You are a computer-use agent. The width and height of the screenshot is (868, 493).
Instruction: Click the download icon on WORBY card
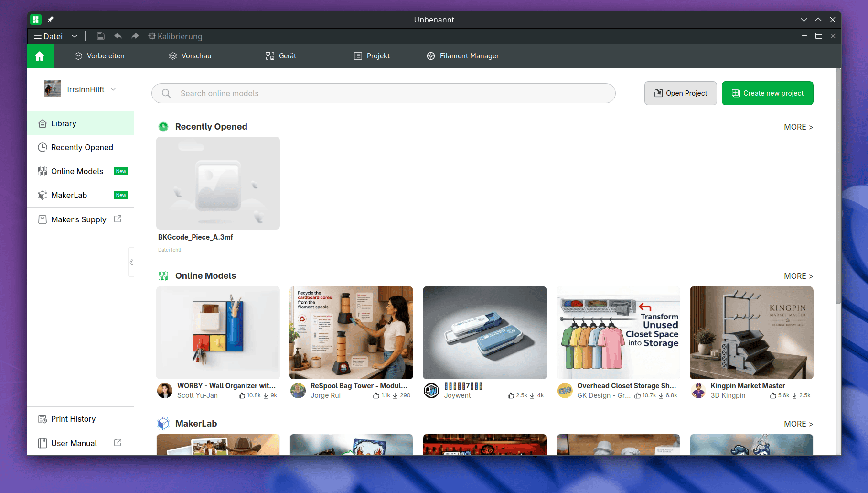coord(266,396)
